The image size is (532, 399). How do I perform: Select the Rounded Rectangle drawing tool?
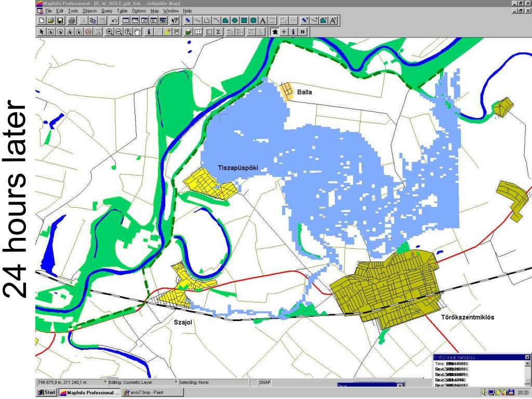click(253, 21)
